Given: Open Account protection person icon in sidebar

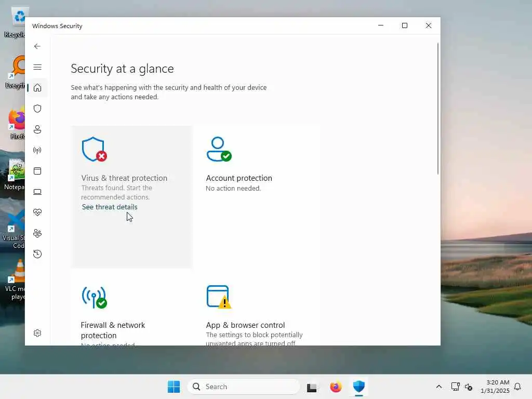Looking at the screenshot, I should [x=37, y=129].
